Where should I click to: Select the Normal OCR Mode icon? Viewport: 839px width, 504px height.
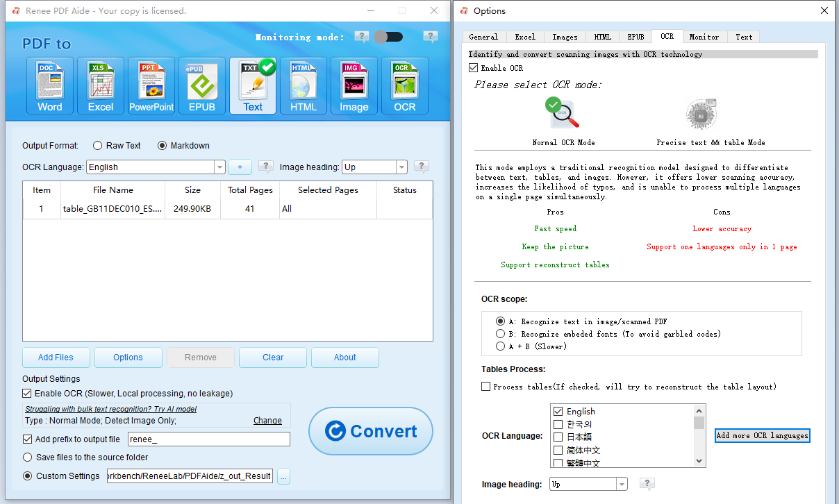pos(563,113)
